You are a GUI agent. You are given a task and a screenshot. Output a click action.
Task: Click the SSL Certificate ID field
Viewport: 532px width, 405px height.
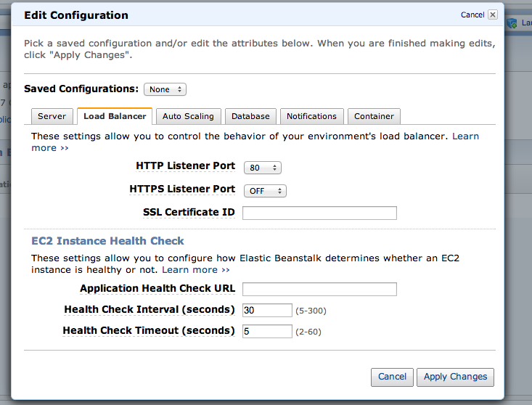click(319, 213)
